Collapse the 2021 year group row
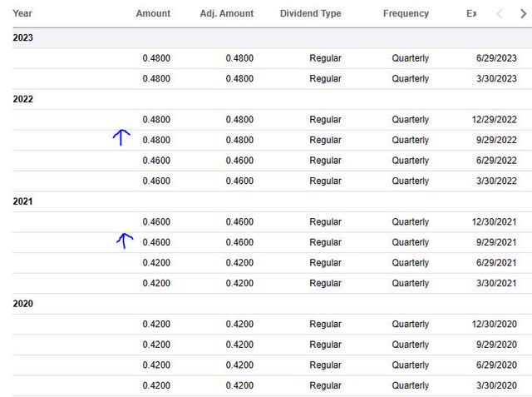Screen dimensions: 532x397 pyautogui.click(x=22, y=201)
